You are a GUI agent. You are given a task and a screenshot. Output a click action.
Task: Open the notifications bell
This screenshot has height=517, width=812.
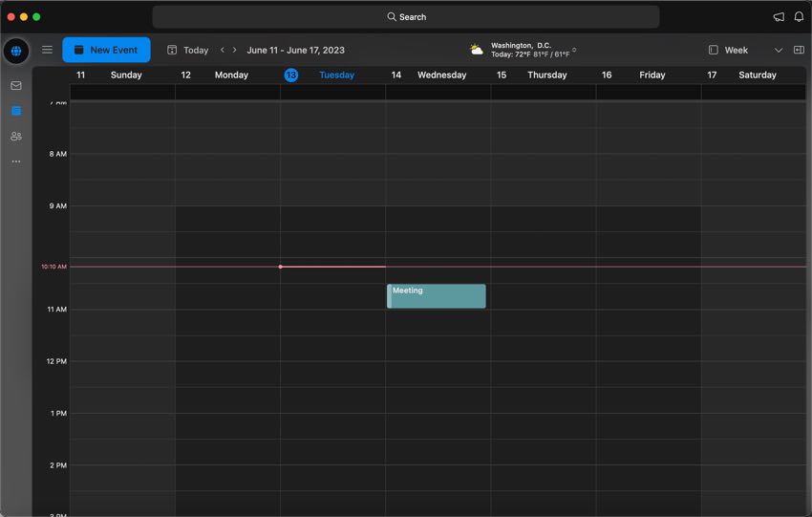pos(799,17)
